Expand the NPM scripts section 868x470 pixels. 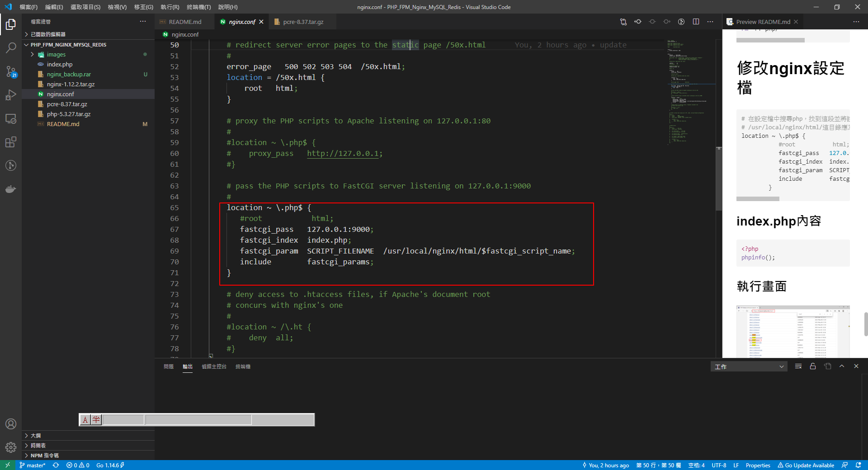point(88,456)
